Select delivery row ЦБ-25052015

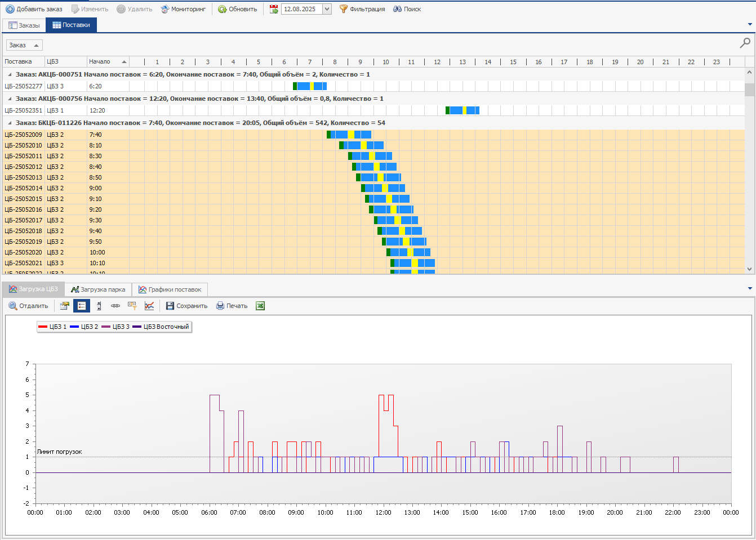[x=24, y=199]
